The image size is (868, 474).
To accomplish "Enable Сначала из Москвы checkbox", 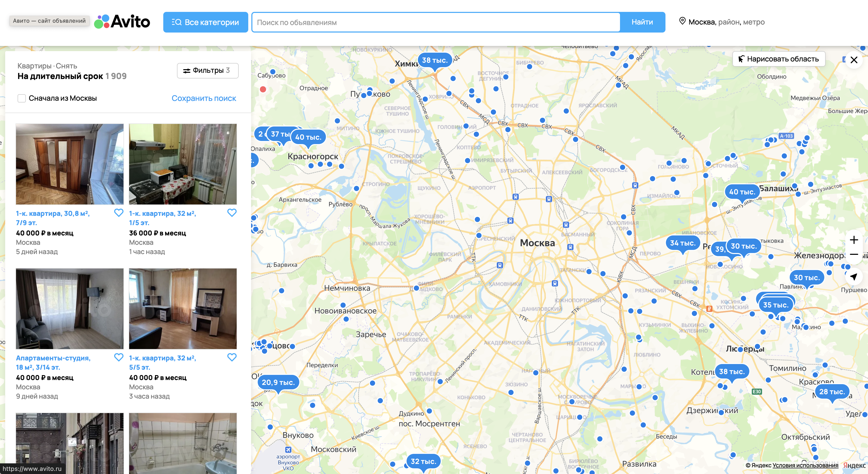I will [x=22, y=98].
